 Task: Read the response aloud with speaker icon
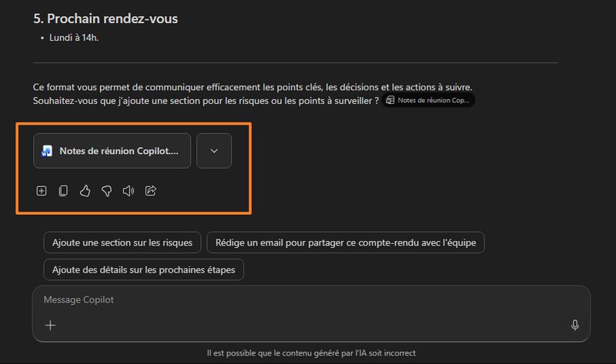[x=129, y=191]
